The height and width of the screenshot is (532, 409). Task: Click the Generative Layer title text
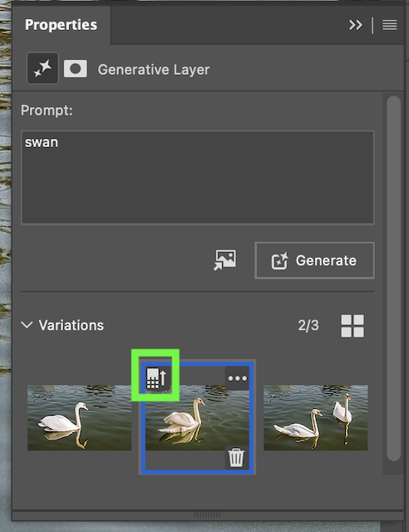[x=154, y=70]
